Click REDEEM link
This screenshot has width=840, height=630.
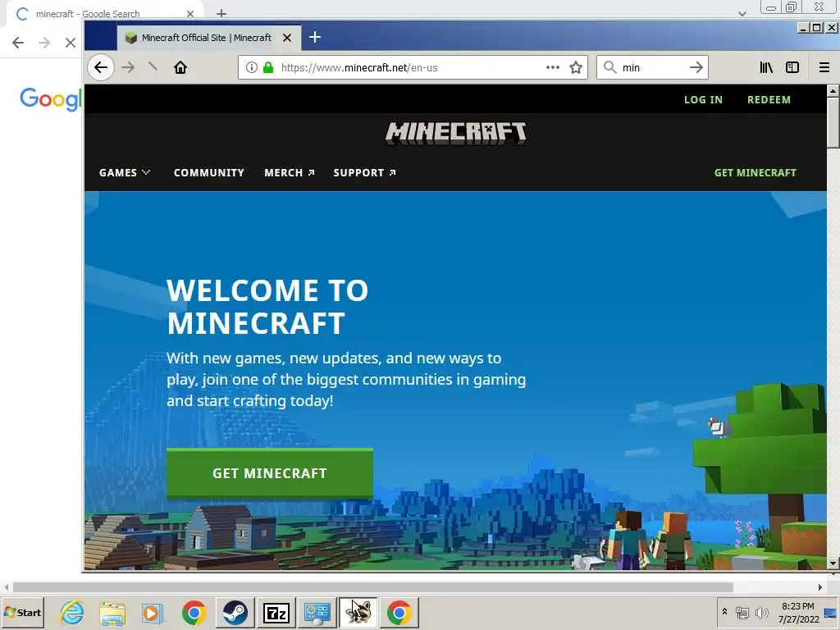769,99
